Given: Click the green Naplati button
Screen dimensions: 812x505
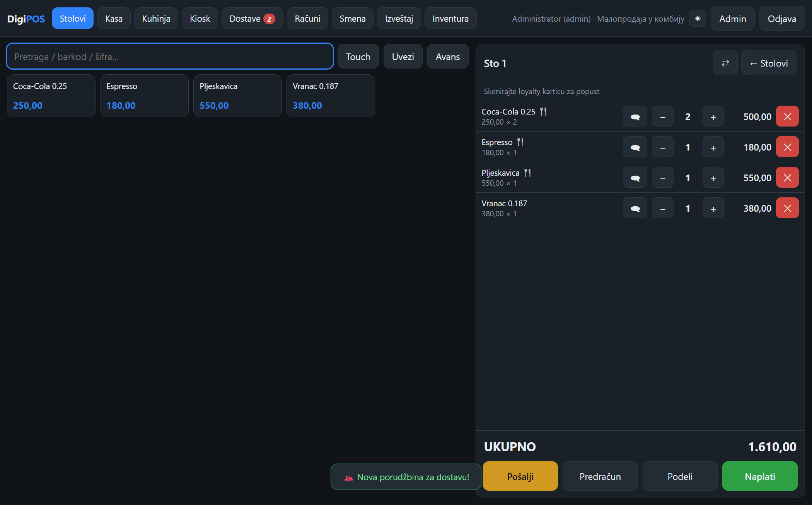Looking at the screenshot, I should click(760, 476).
